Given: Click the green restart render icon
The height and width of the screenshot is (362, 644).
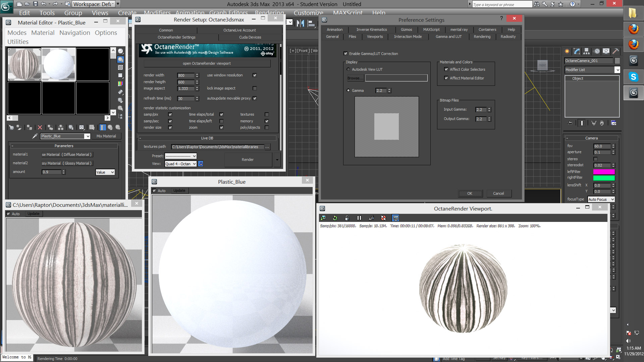Looking at the screenshot, I should [335, 218].
